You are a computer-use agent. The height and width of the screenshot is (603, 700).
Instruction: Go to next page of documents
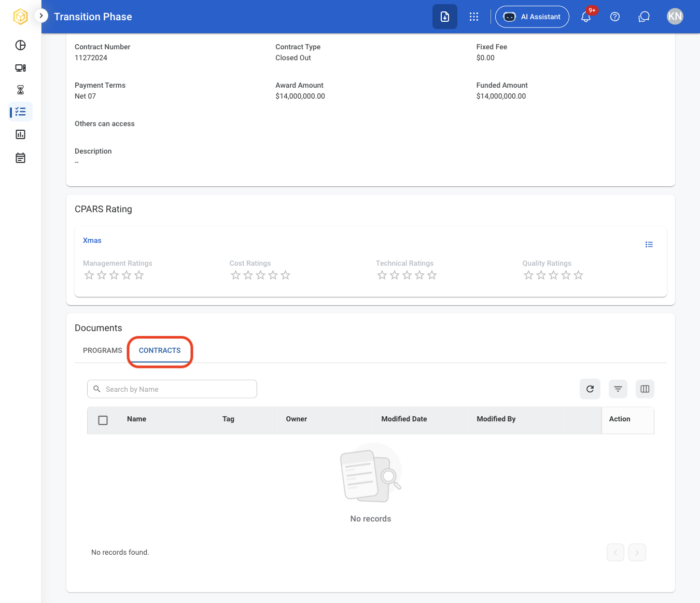637,552
